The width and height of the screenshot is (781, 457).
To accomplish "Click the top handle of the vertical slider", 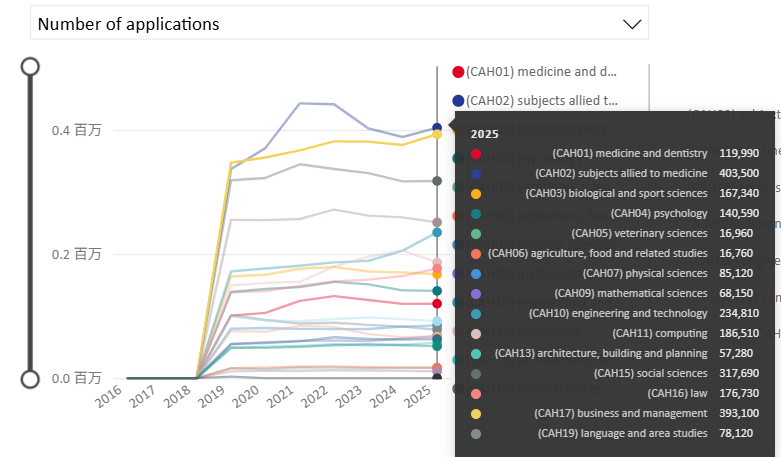I will pyautogui.click(x=30, y=66).
